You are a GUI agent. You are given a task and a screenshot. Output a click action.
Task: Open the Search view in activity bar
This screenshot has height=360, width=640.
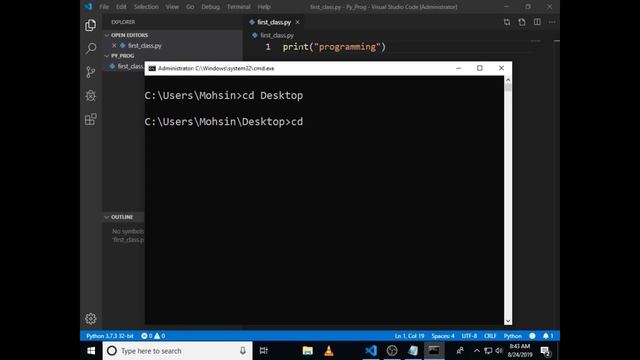(91, 49)
